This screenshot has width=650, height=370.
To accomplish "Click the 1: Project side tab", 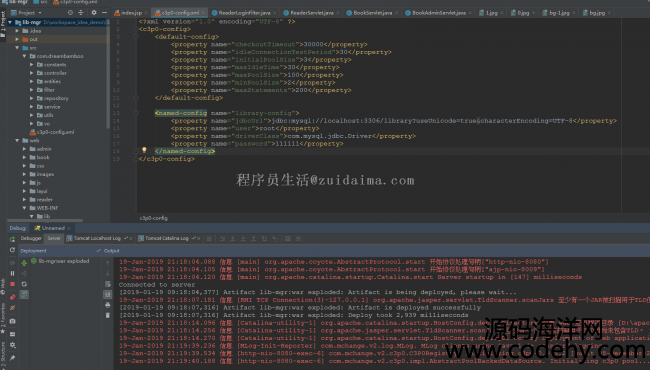I will tap(3, 24).
